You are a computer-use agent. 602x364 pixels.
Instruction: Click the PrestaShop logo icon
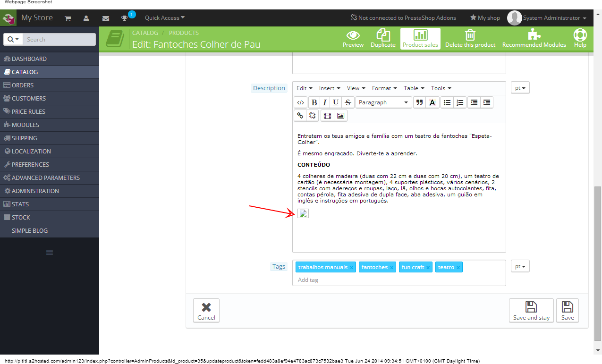8,18
